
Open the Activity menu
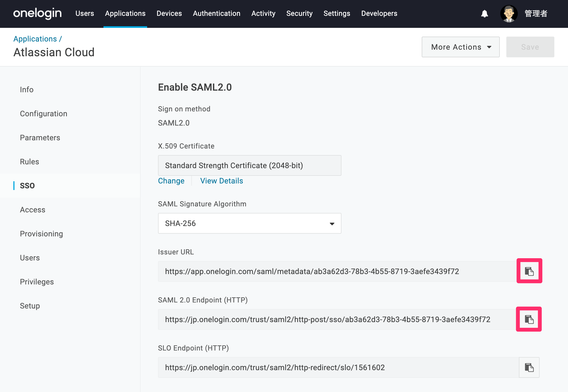click(x=263, y=13)
